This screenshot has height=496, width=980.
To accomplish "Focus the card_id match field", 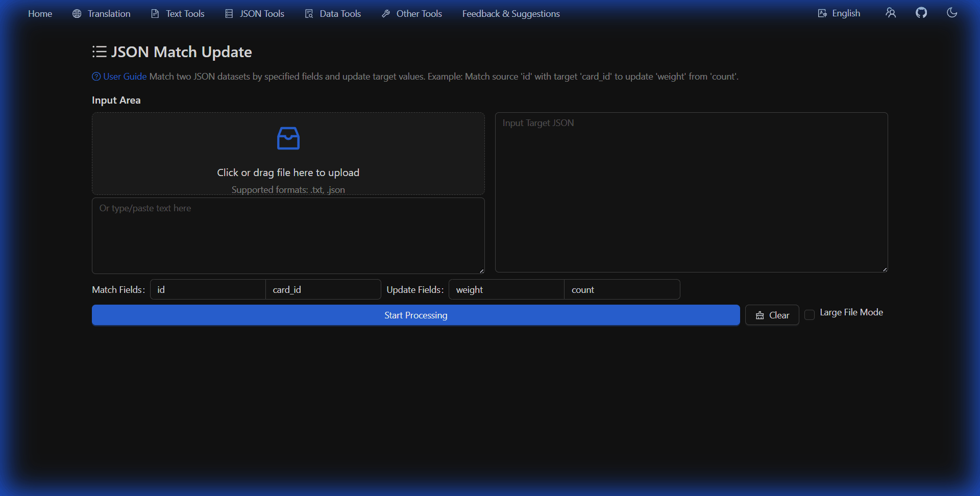I will click(x=323, y=290).
